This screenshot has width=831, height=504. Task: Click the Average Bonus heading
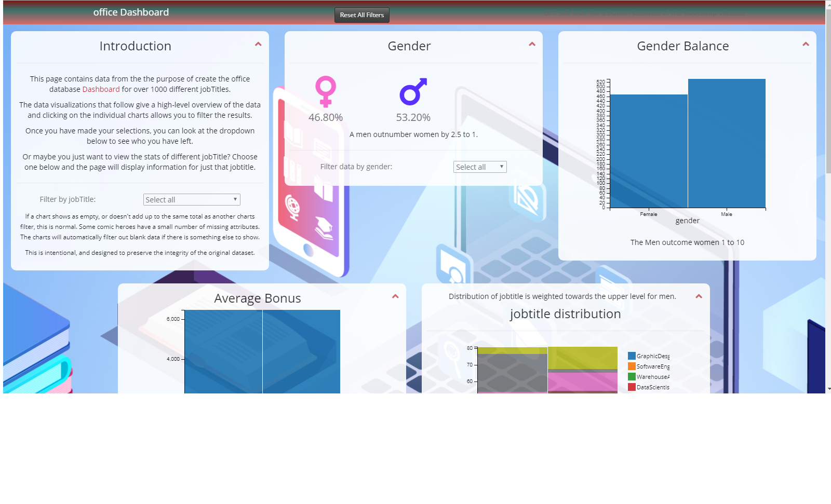[x=258, y=298]
